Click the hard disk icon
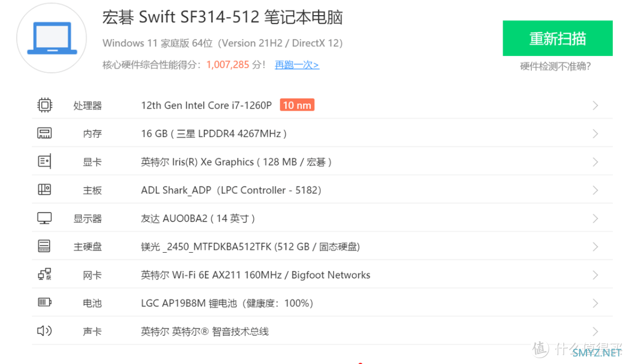This screenshot has width=629, height=364. [x=44, y=246]
